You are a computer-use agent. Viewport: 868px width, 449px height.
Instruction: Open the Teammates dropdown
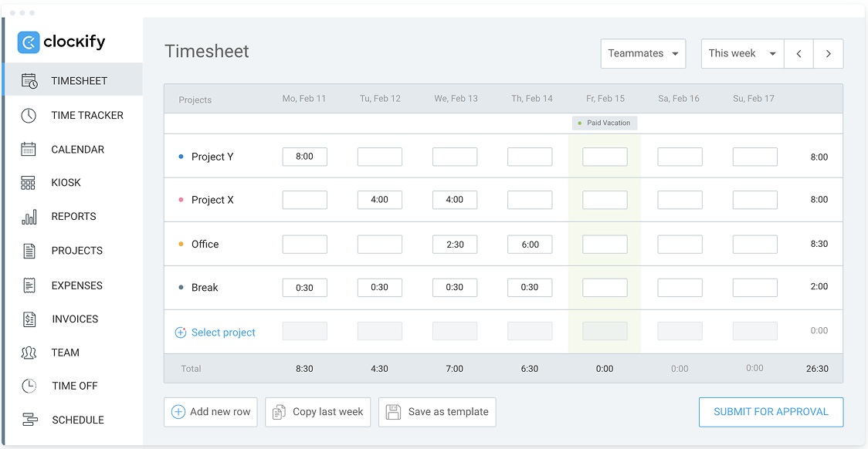pyautogui.click(x=643, y=53)
